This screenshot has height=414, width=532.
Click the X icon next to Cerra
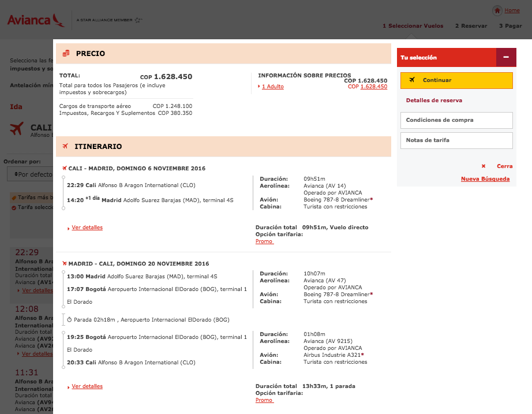click(484, 166)
